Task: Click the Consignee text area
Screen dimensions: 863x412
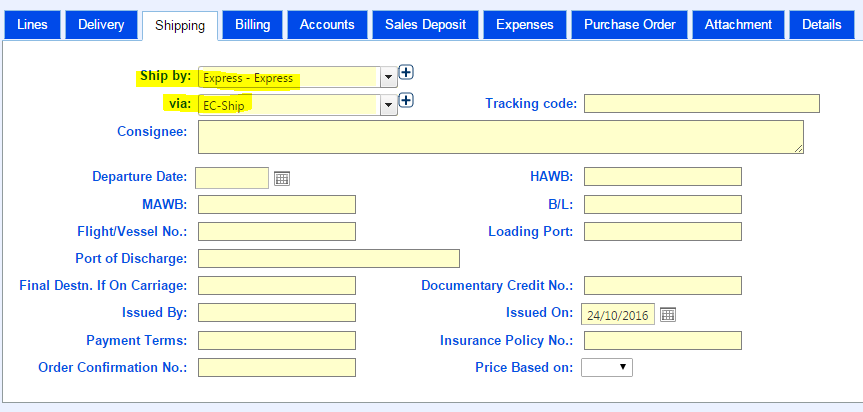Action: (x=501, y=137)
